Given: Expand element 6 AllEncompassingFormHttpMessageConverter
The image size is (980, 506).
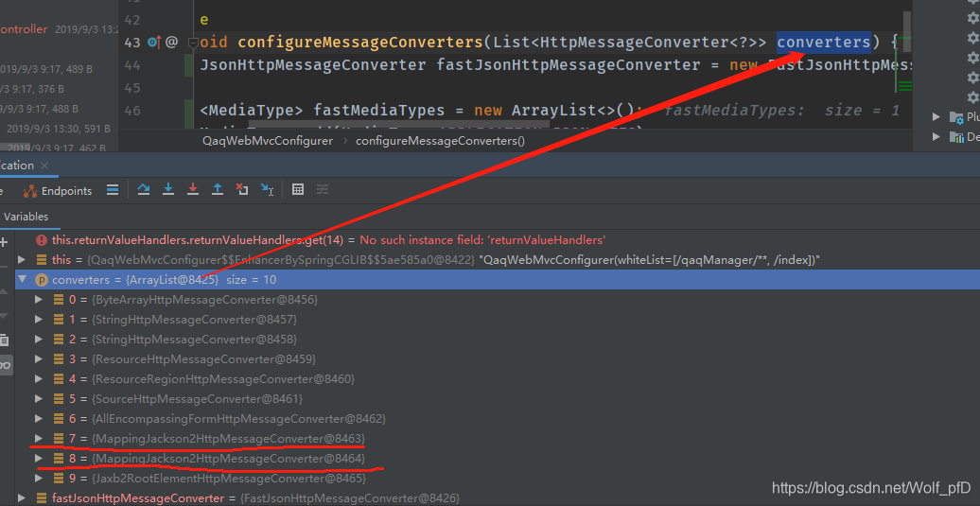Looking at the screenshot, I should (39, 419).
